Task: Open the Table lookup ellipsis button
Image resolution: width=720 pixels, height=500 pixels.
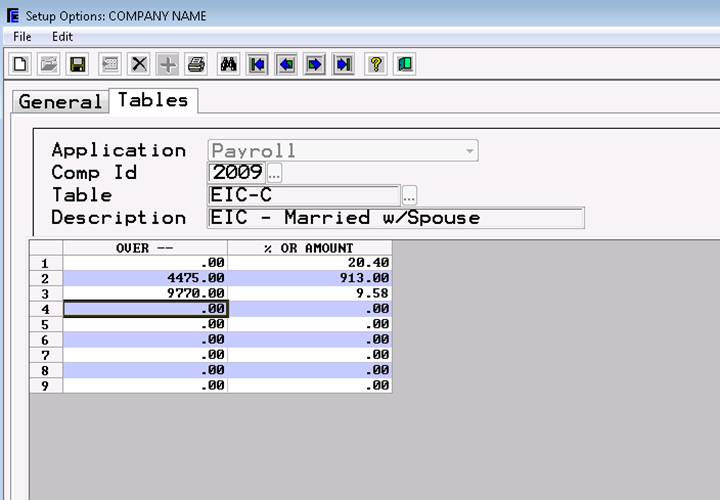Action: point(409,196)
